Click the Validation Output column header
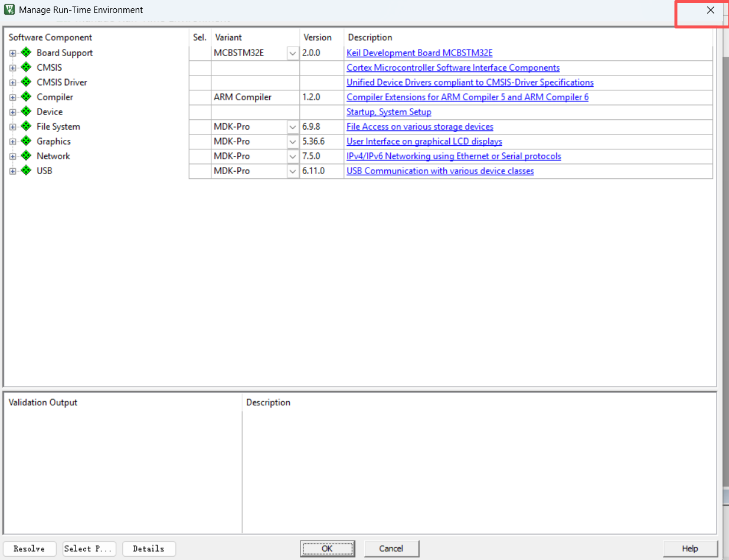The width and height of the screenshot is (729, 560). [43, 402]
